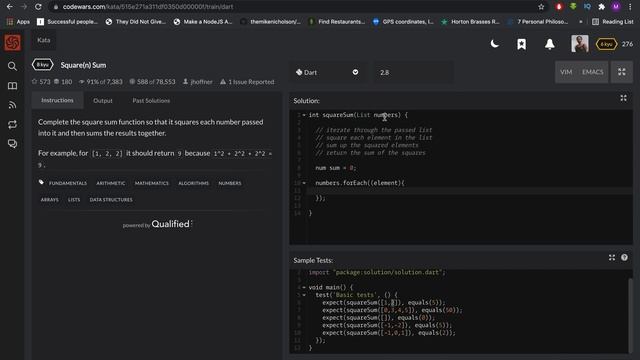The width and height of the screenshot is (640, 360).
Task: Open the Square(n) Sum kata title
Action: [83, 65]
